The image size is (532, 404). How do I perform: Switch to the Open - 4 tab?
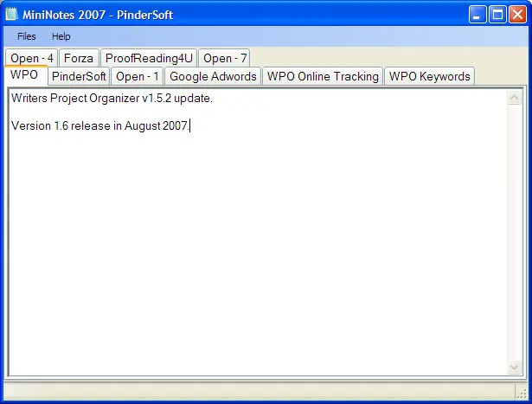click(x=31, y=58)
